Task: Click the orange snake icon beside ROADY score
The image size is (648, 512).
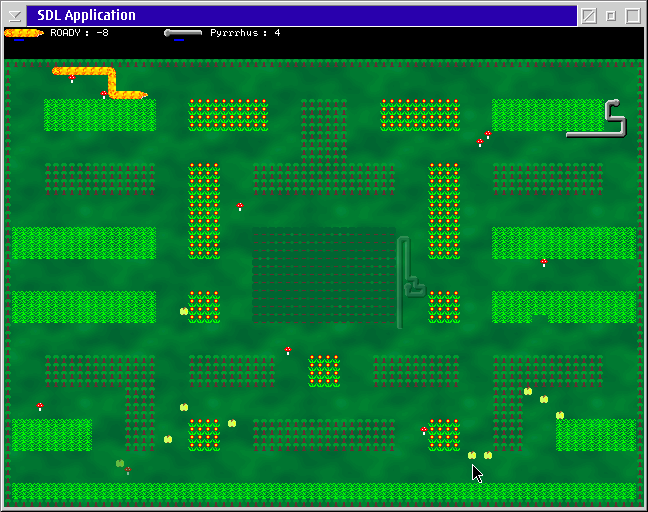Action: [x=24, y=33]
